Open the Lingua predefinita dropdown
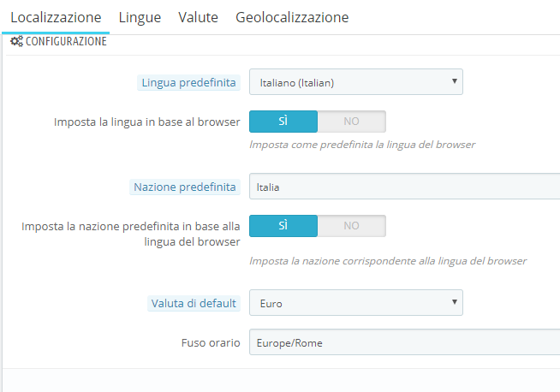The image size is (560, 392). coord(355,82)
